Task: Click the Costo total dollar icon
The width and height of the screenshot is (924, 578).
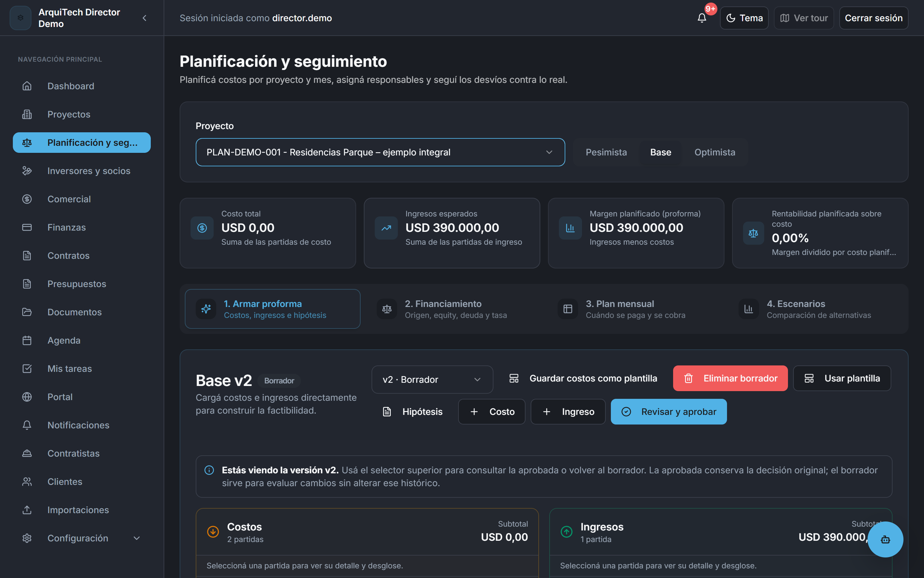Action: pyautogui.click(x=202, y=228)
